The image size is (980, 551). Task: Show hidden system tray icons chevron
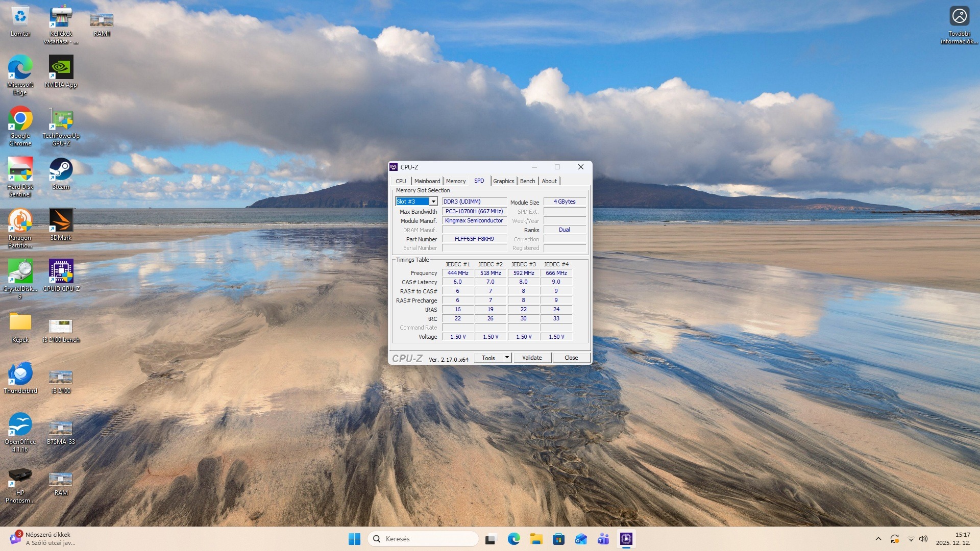point(878,539)
